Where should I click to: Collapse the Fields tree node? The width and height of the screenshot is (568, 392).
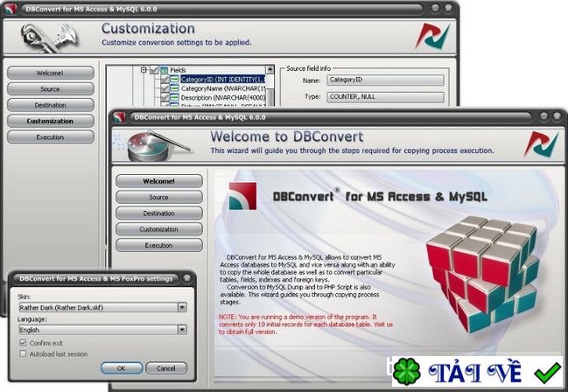point(144,69)
